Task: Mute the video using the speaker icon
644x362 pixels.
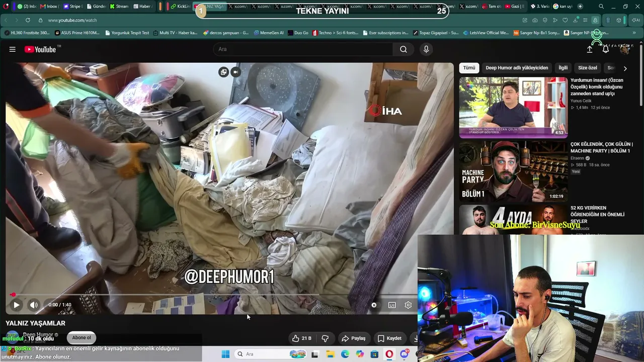Action: click(34, 305)
